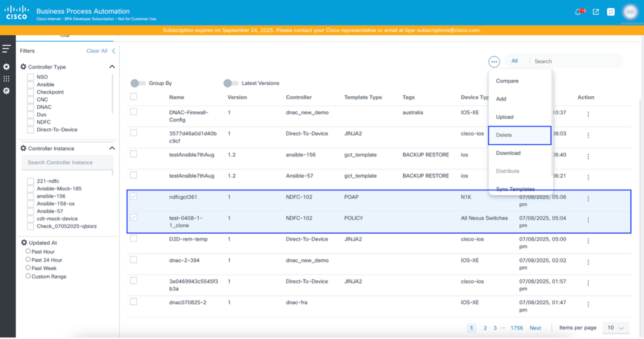This screenshot has width=644, height=339.
Task: Open the app switcher grid icon in header
Action: coord(611,12)
